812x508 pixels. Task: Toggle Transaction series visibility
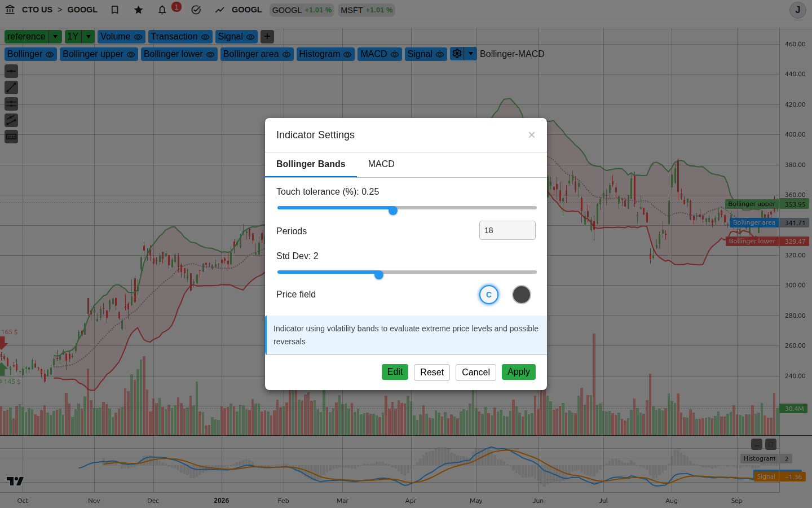[x=205, y=37]
